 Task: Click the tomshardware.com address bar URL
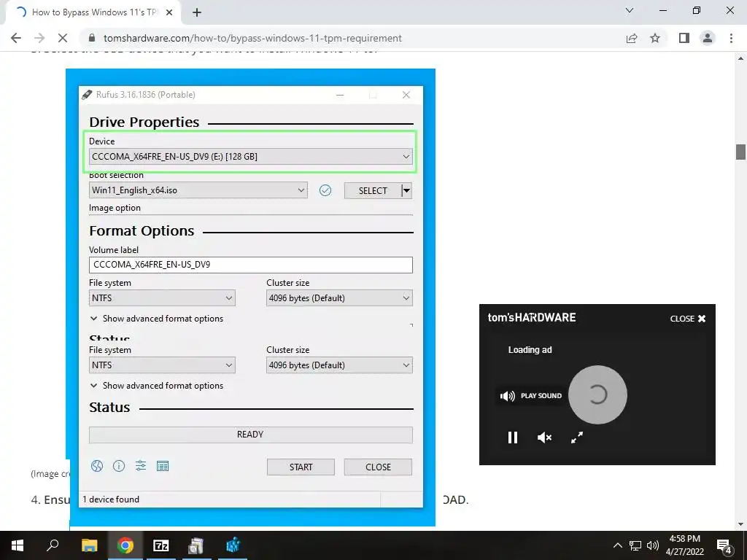(252, 38)
